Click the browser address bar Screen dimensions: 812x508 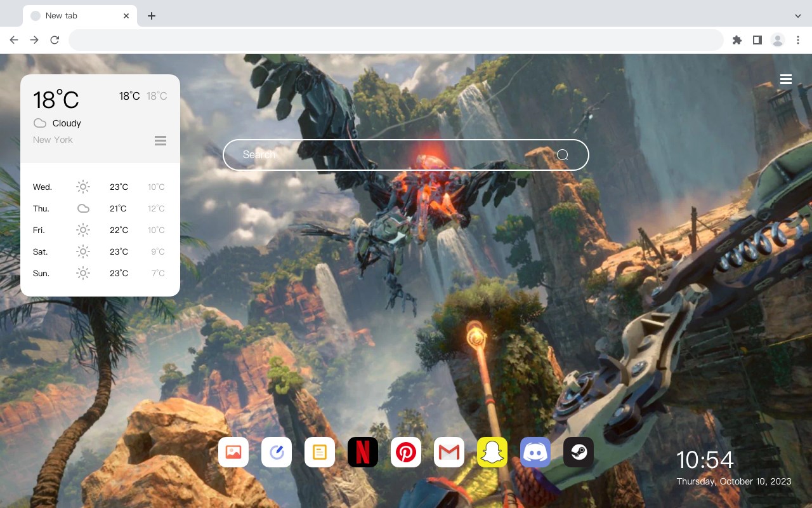pos(396,40)
